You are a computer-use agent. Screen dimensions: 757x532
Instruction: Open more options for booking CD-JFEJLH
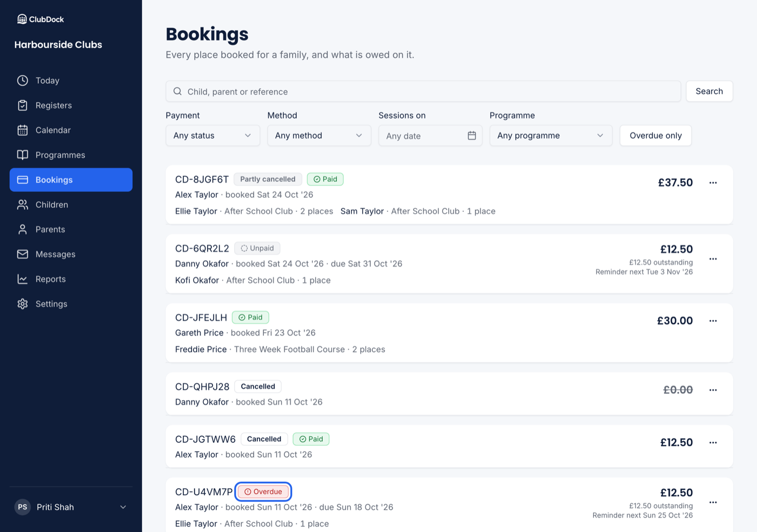pos(713,321)
